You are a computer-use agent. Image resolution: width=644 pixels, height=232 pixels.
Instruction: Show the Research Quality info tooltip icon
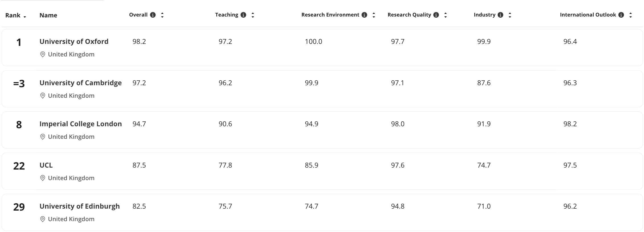click(436, 15)
